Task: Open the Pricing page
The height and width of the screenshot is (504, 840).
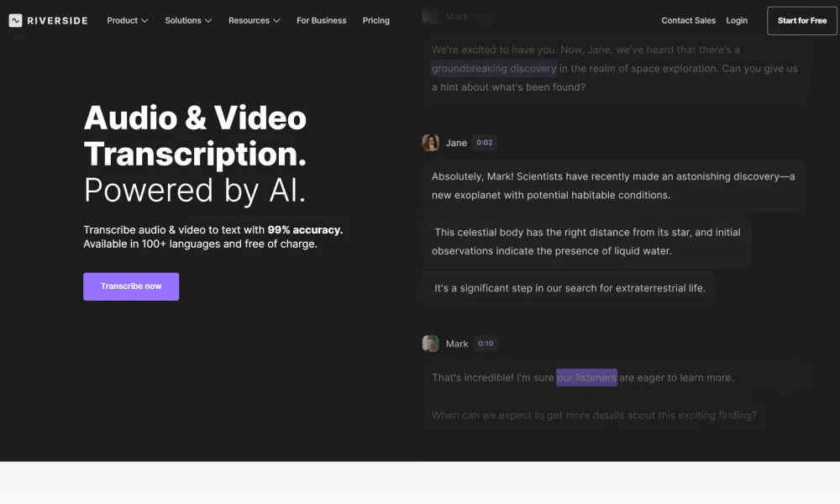Action: point(375,20)
